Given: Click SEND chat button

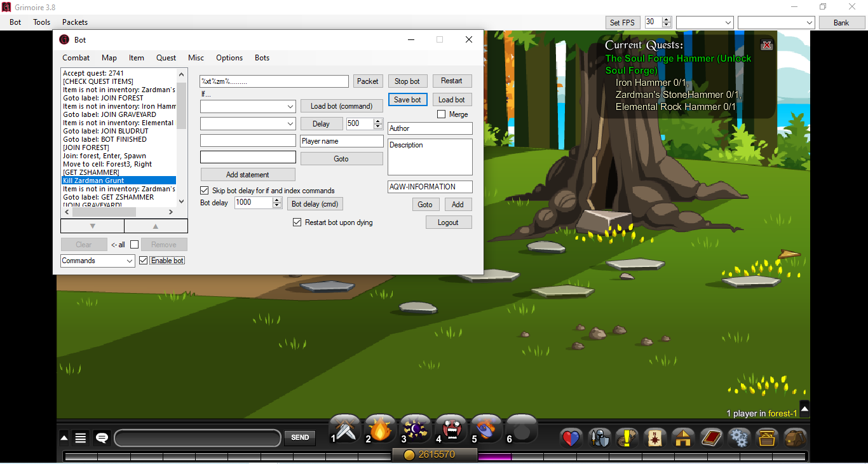Looking at the screenshot, I should coord(300,437).
